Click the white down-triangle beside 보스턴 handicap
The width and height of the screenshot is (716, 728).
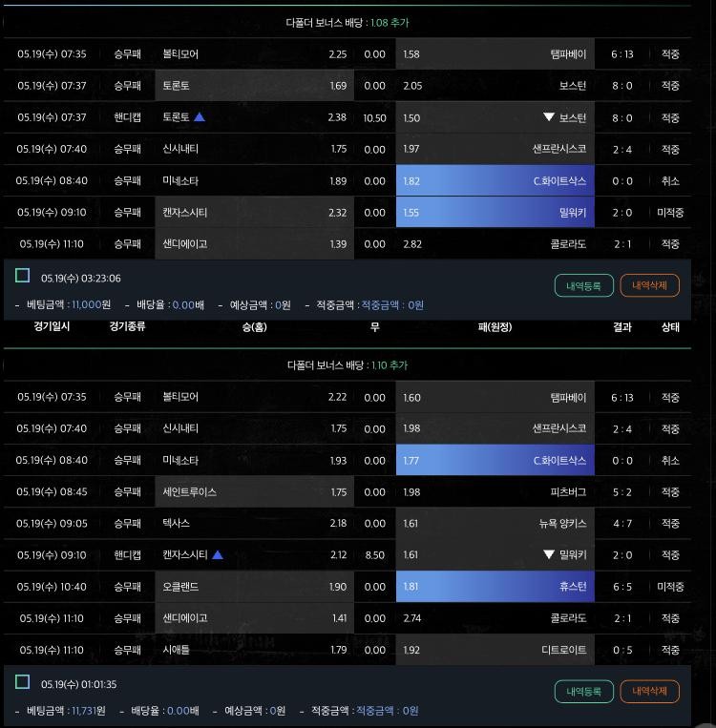point(549,117)
